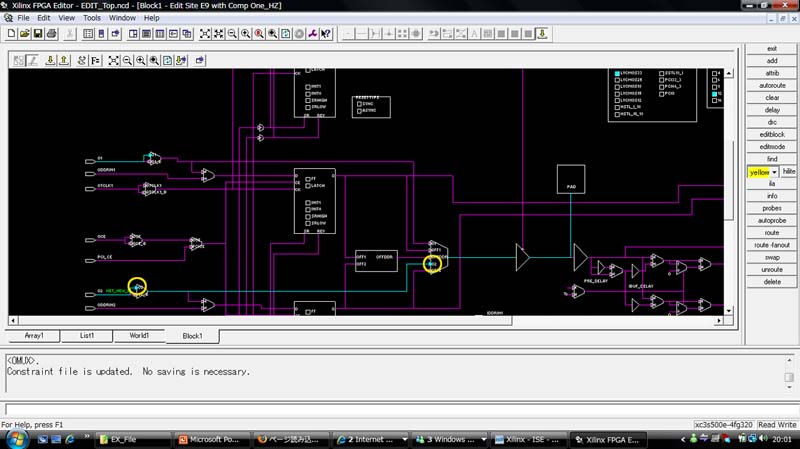
Task: Click the main toolbar Zoom In magnifier
Action: click(245, 34)
